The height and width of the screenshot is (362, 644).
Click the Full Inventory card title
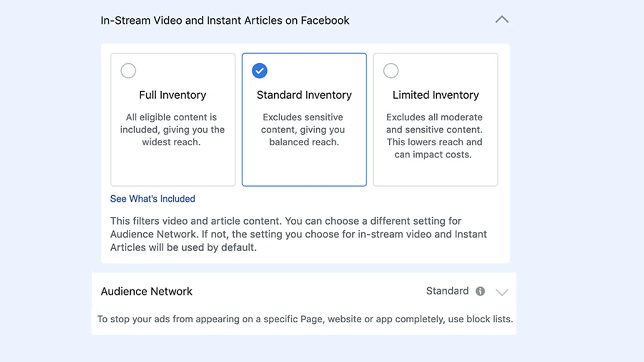173,95
